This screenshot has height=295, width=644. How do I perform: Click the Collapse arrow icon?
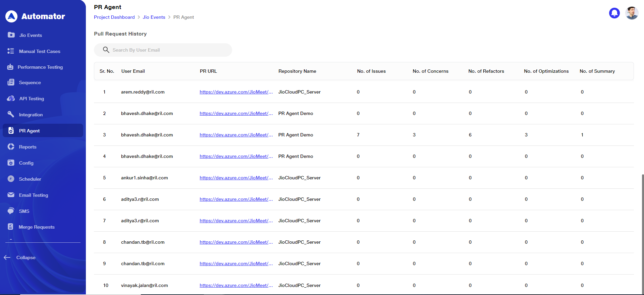[x=7, y=257]
